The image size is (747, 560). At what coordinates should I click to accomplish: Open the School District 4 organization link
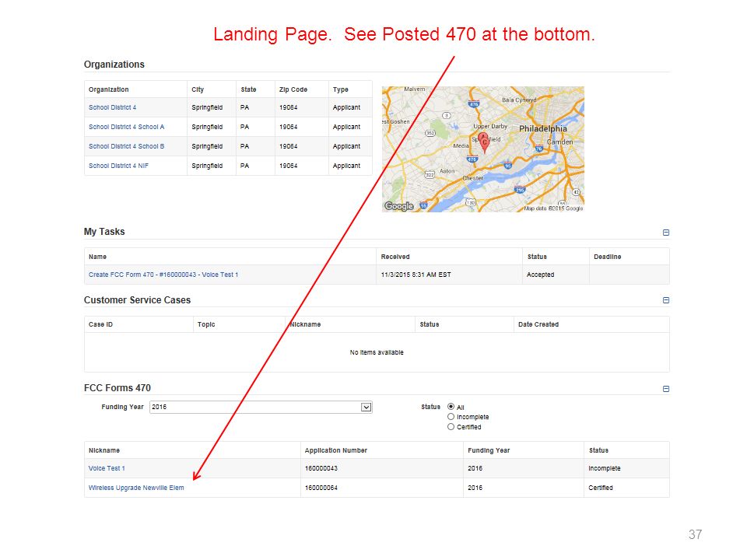click(x=112, y=107)
